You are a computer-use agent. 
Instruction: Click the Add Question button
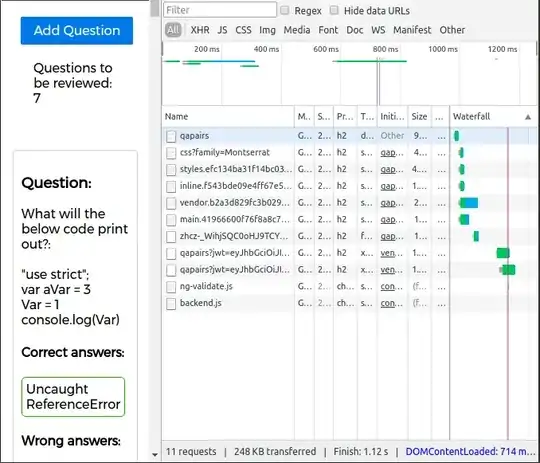tap(77, 31)
